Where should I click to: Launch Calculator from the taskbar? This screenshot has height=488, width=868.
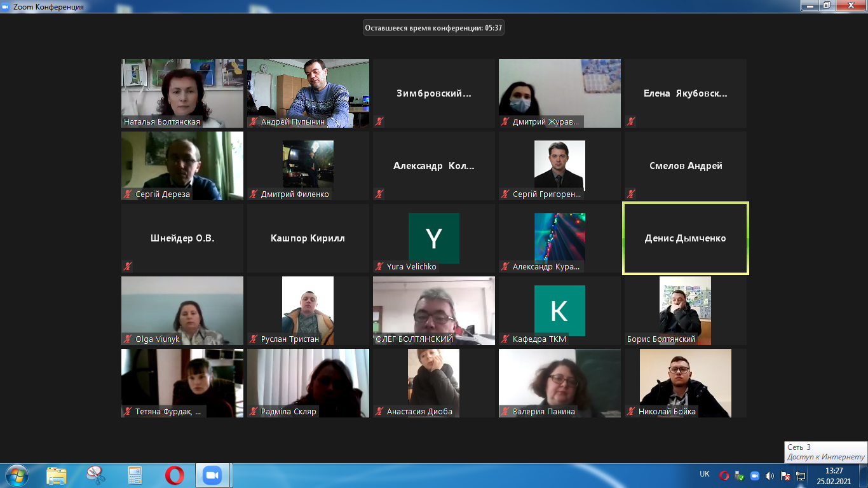pos(135,475)
